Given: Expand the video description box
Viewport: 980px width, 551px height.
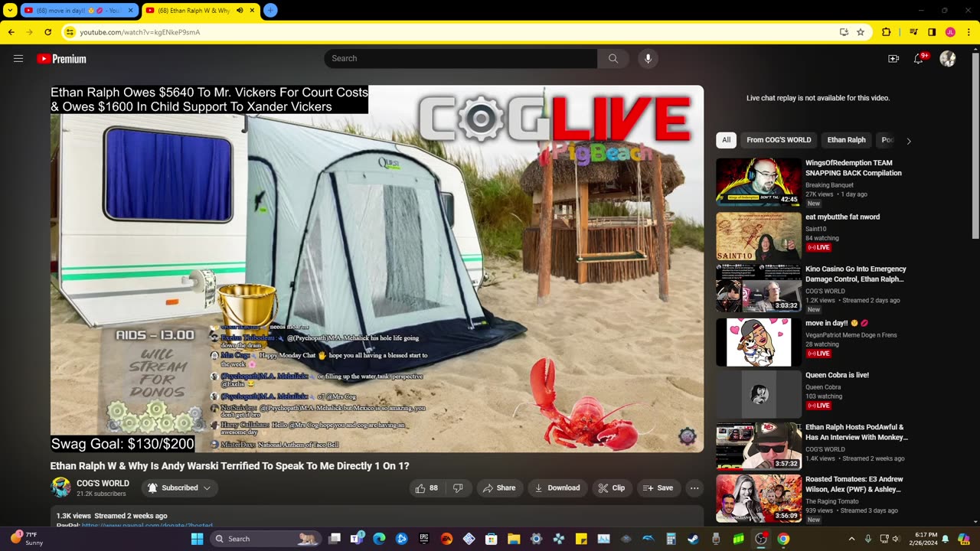Looking at the screenshot, I should 377,516.
